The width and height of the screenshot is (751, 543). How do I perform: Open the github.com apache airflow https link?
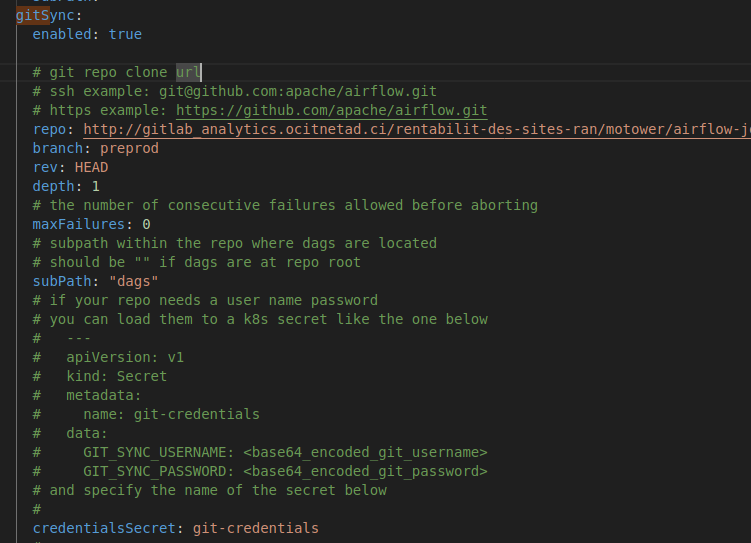coord(331,111)
